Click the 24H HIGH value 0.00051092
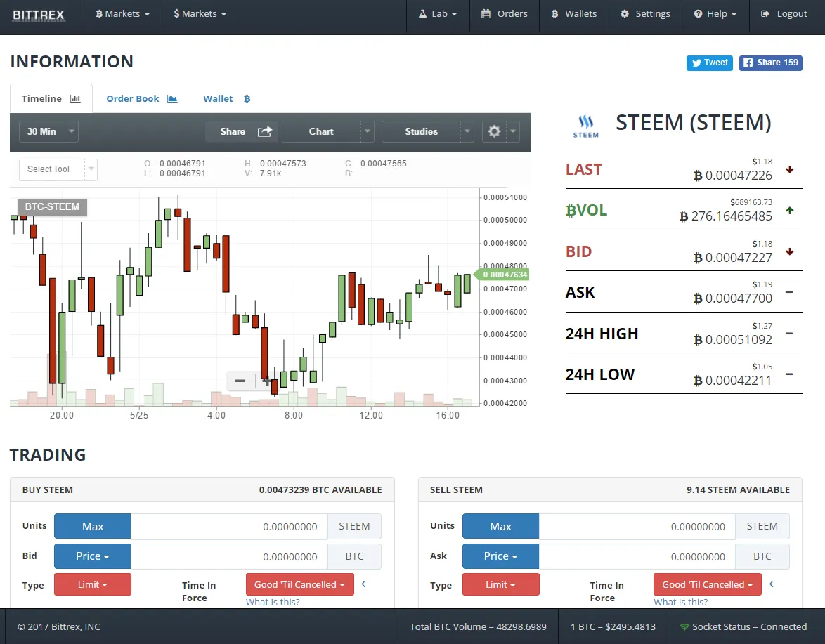Viewport: 825px width, 644px height. (733, 340)
